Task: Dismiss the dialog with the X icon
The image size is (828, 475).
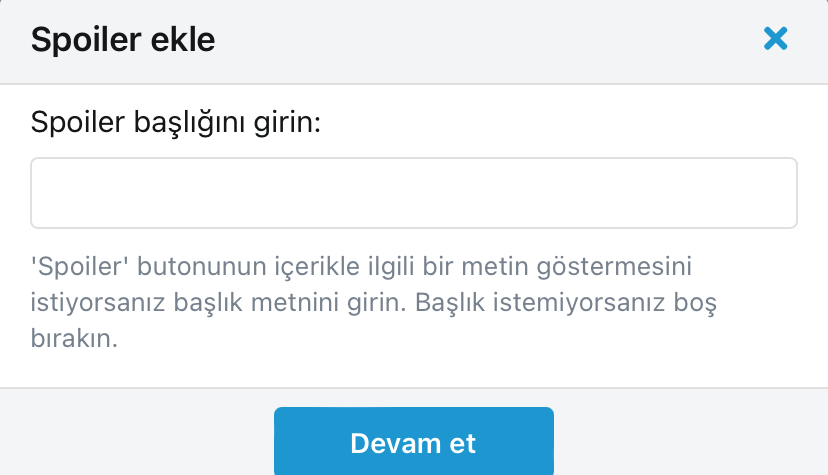Action: pos(775,39)
